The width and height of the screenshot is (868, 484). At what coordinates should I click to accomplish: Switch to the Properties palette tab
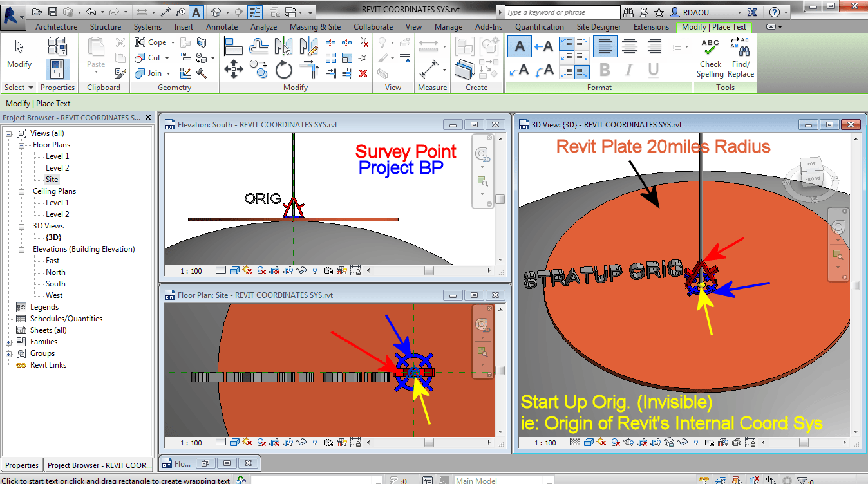pos(22,465)
